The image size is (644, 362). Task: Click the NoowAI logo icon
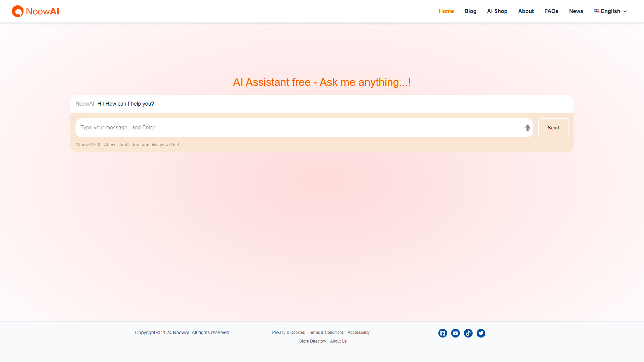[x=18, y=11]
